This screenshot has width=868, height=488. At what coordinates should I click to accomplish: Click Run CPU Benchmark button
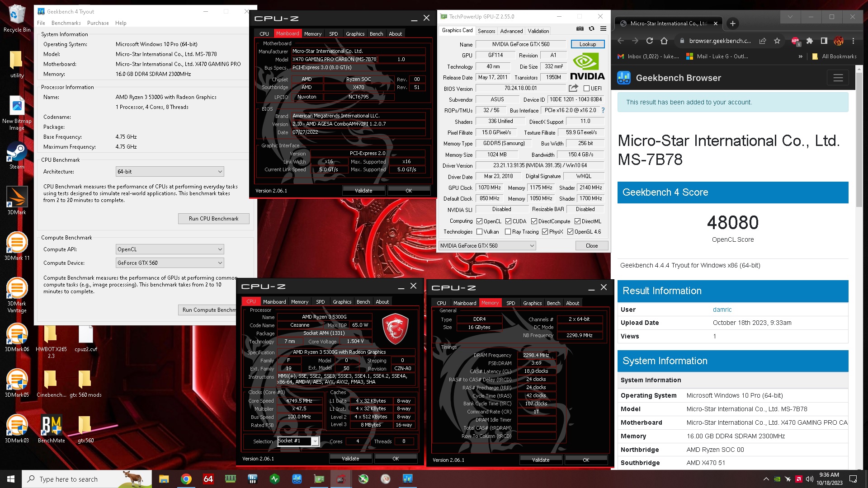point(214,219)
